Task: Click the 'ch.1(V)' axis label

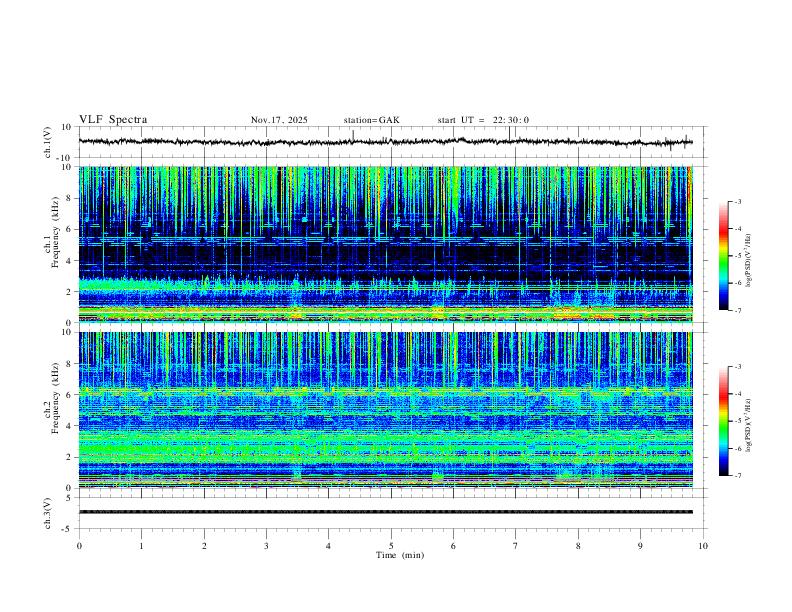Action: pyautogui.click(x=48, y=142)
